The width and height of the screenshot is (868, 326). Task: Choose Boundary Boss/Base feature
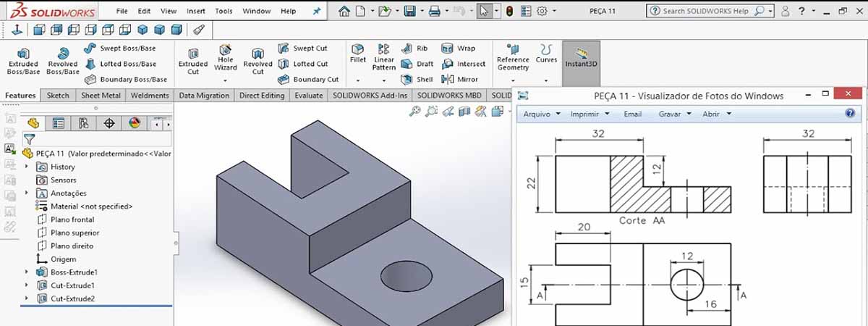(126, 80)
